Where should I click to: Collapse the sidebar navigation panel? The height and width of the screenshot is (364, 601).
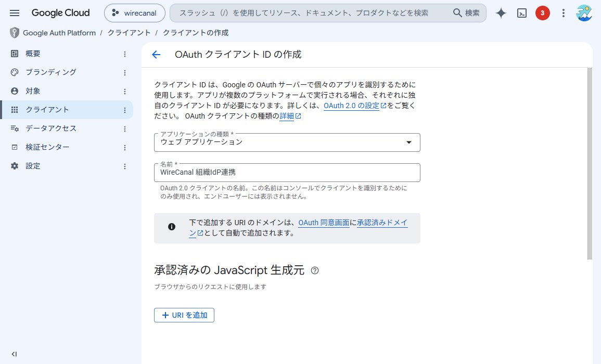click(x=14, y=354)
